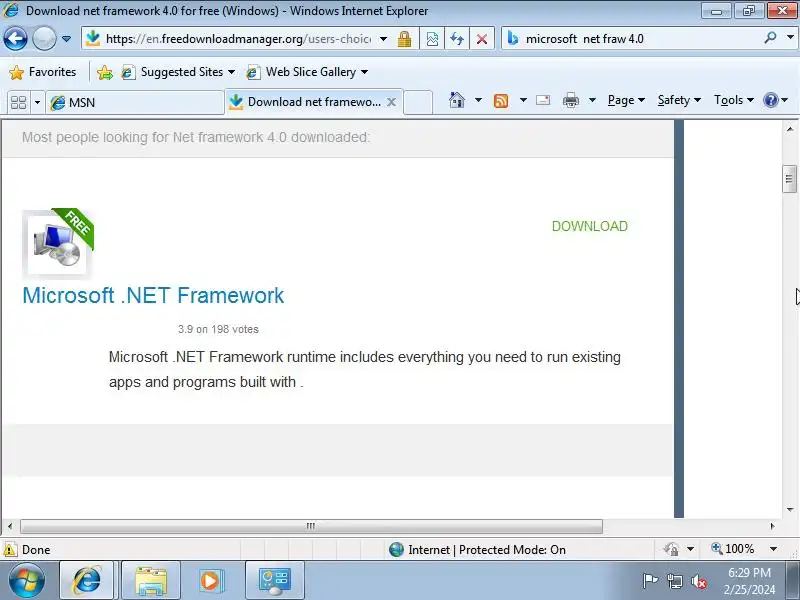Open the Control Panel taskbar icon

(x=274, y=581)
